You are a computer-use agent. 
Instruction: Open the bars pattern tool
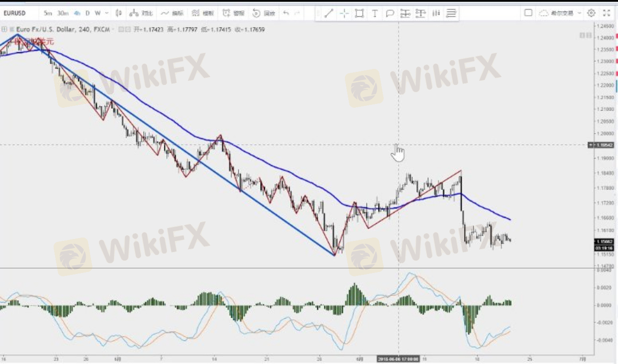436,13
